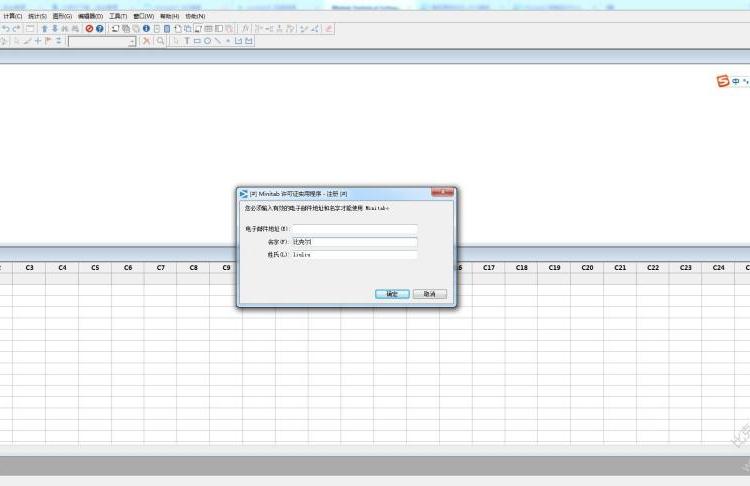Viewport: 750px width, 486px height.
Task: Select column header C22
Action: (653, 268)
